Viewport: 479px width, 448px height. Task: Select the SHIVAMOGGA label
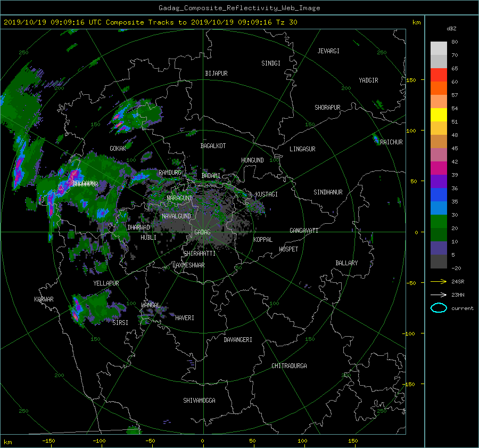pyautogui.click(x=199, y=401)
